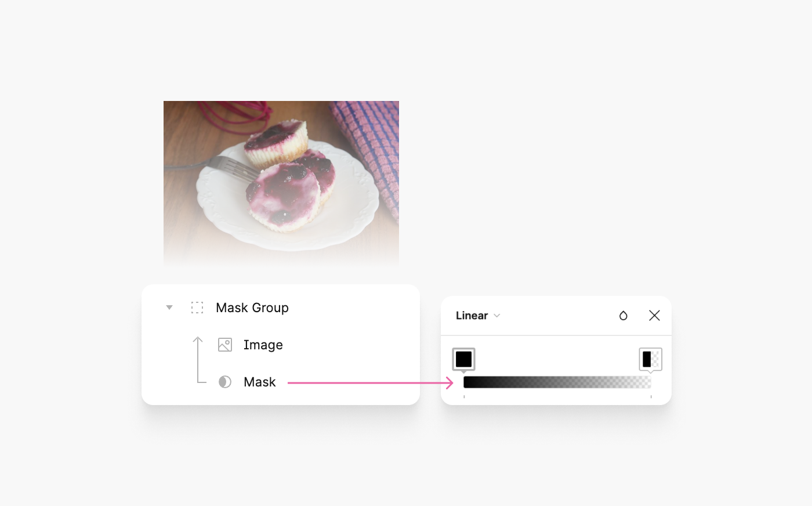Click the right tick mark below gradient bar
The height and width of the screenshot is (506, 812).
click(651, 397)
